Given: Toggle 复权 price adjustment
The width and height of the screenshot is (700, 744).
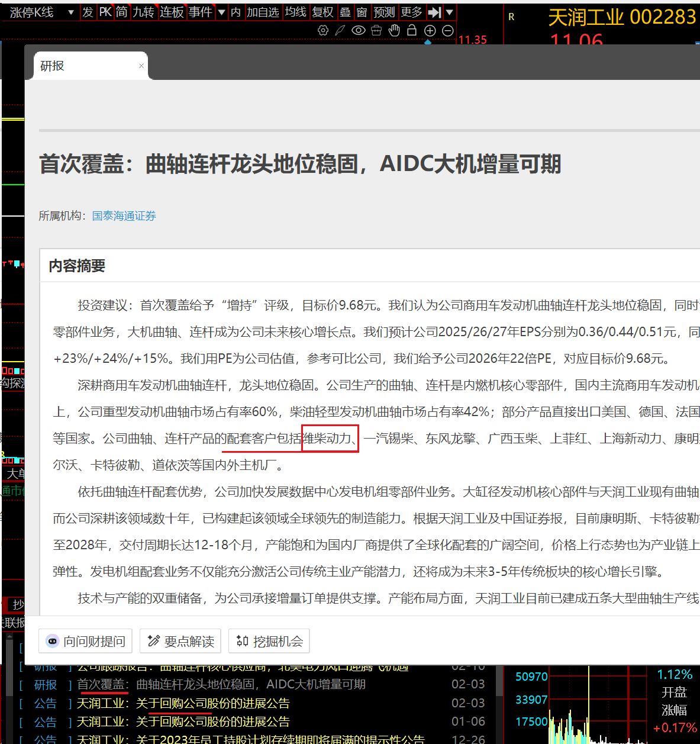Looking at the screenshot, I should (x=323, y=12).
